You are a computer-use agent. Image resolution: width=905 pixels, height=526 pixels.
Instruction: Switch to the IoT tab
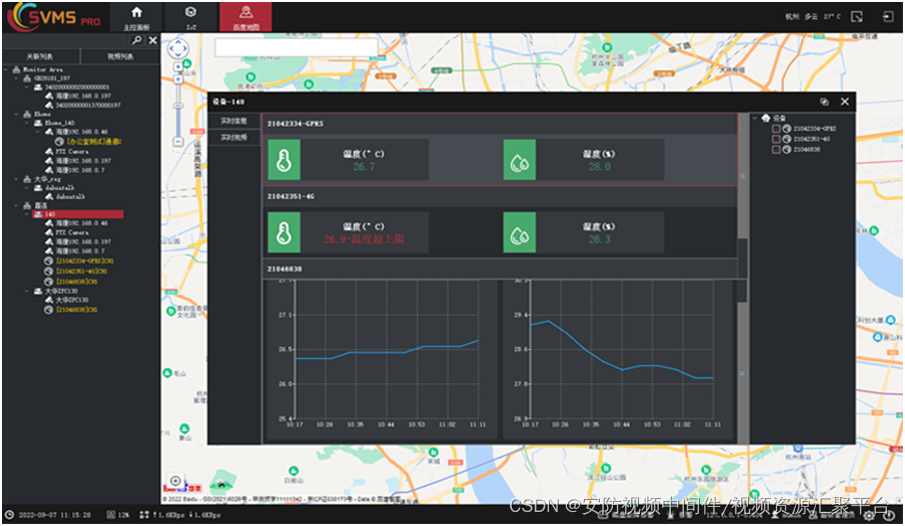pyautogui.click(x=190, y=17)
